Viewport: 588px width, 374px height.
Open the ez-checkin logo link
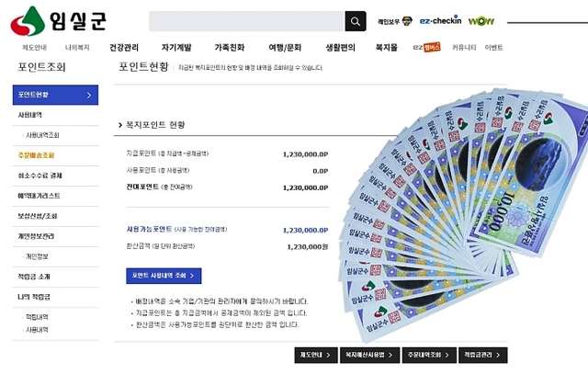tap(440, 21)
